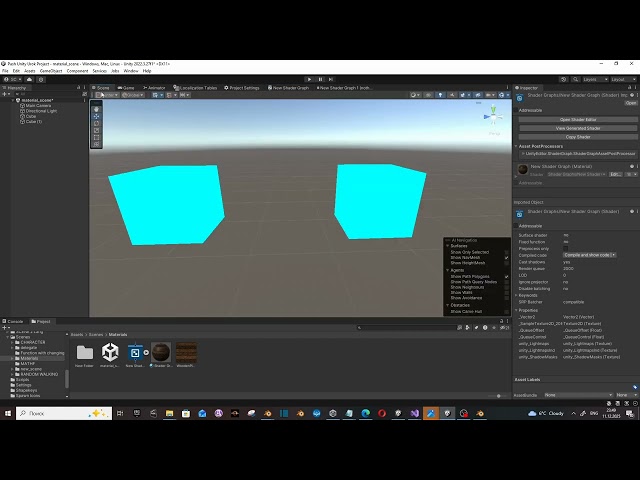This screenshot has height=480, width=640.
Task: Enable Show Neighbours checkbox
Action: 507,287
